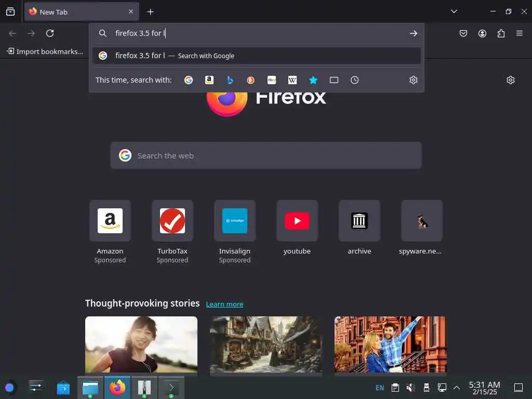The width and height of the screenshot is (532, 399).
Task: Open story with snowy village image
Action: 266,345
